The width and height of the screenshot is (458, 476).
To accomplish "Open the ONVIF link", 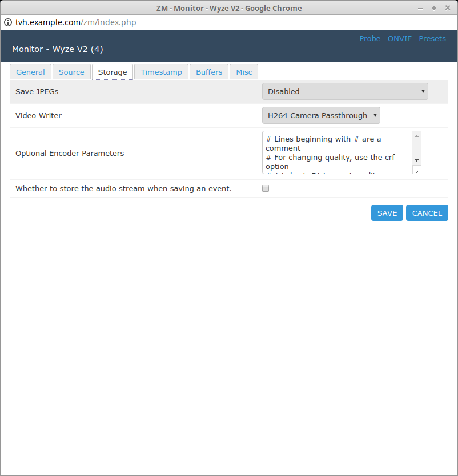I will (x=399, y=39).
